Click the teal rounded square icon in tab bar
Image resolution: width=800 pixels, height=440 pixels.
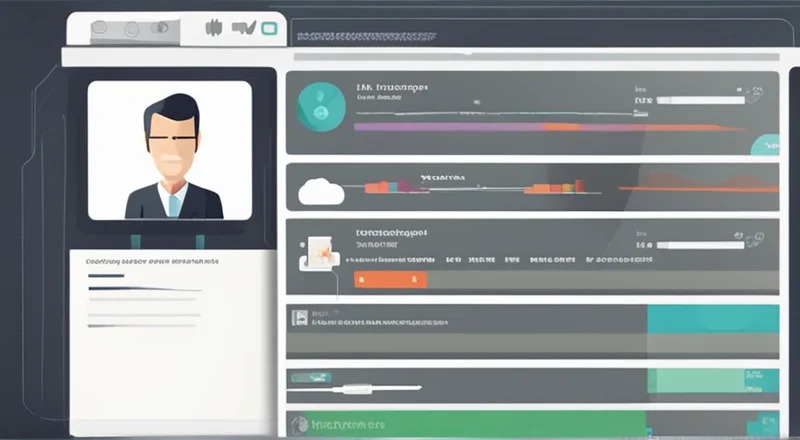[267, 29]
